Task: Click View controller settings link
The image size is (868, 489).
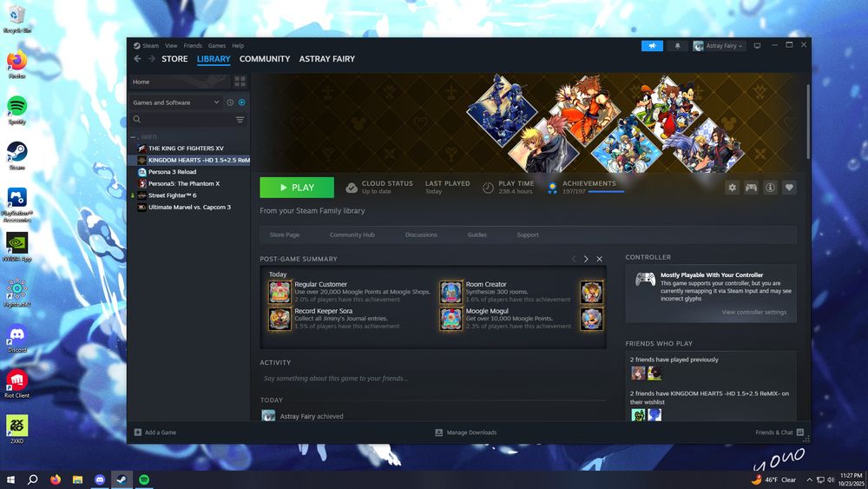Action: point(754,313)
